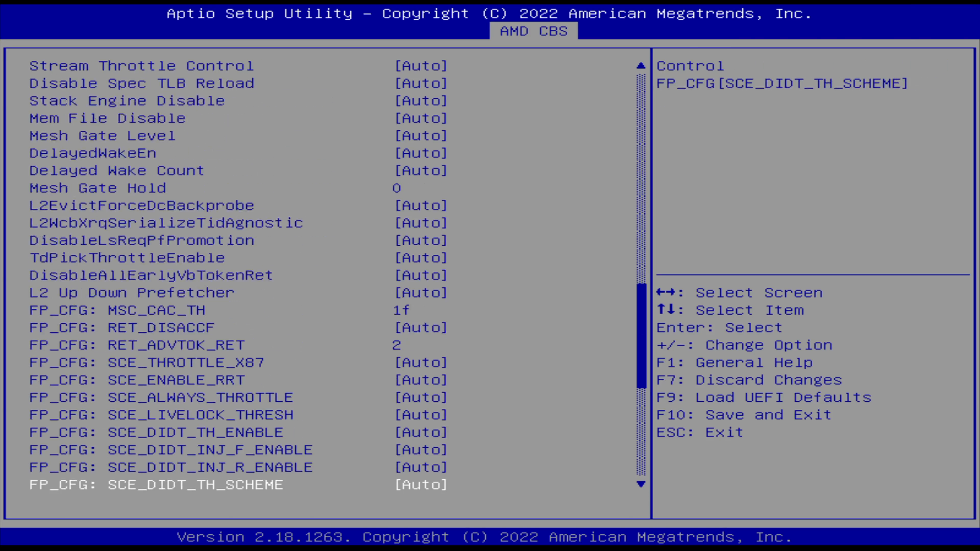Select FP_CFG: SCE_ALWAYS_THROTTLE label

[161, 398]
